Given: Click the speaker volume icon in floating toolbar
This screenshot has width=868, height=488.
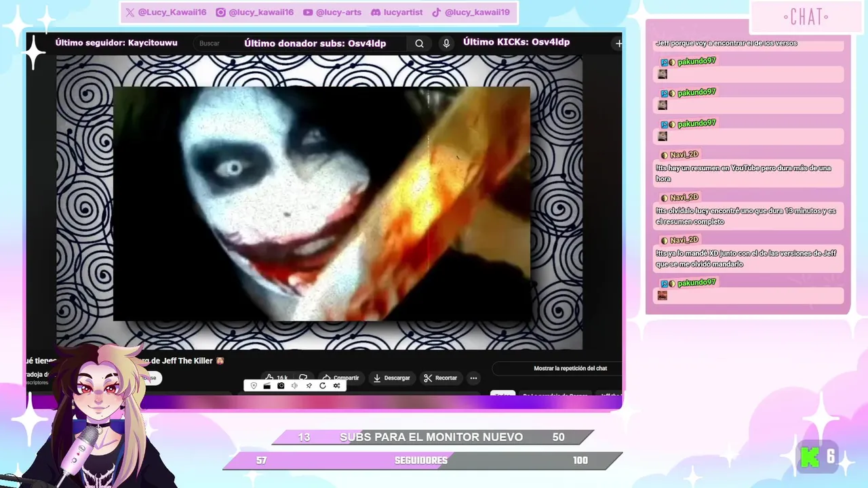Looking at the screenshot, I should tap(294, 386).
